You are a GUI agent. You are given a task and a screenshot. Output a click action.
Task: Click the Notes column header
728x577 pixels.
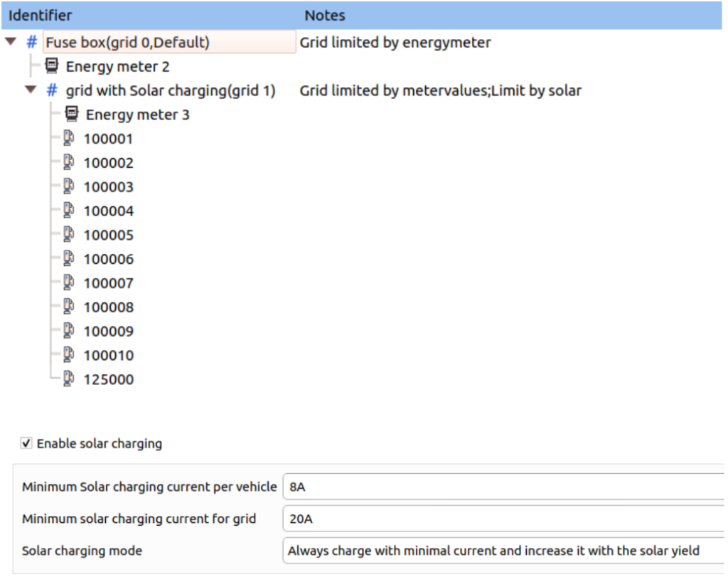(x=324, y=15)
